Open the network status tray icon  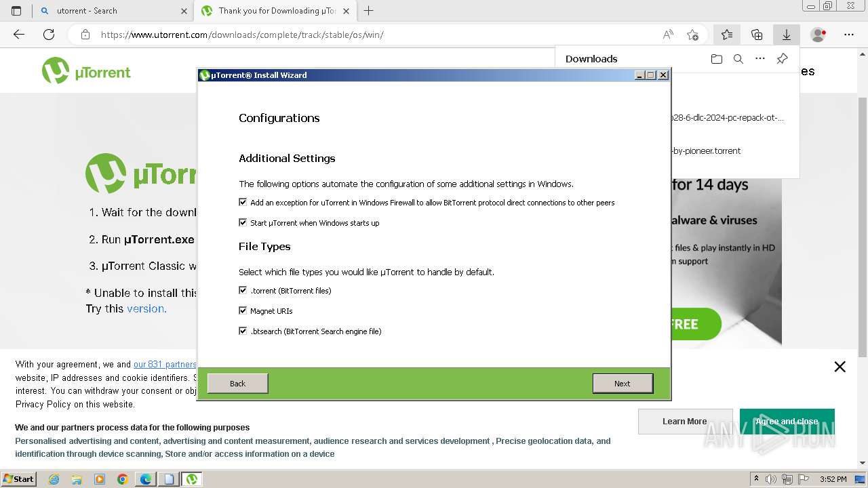coord(787,479)
